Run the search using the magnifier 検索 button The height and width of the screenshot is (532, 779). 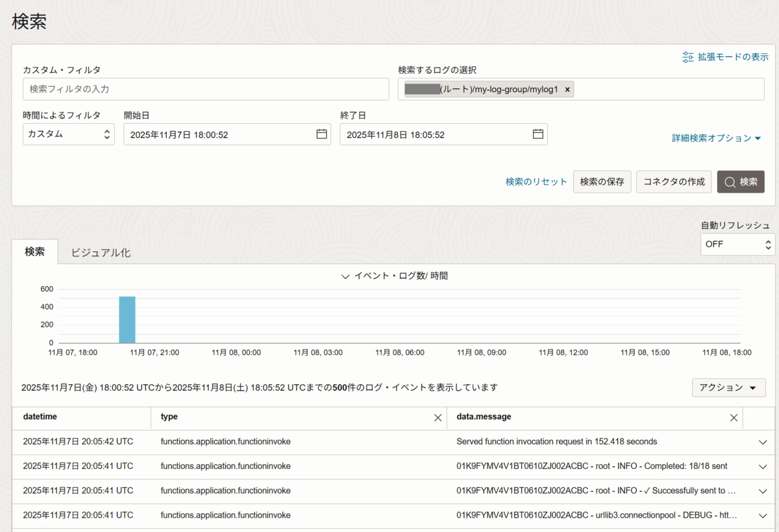[740, 182]
